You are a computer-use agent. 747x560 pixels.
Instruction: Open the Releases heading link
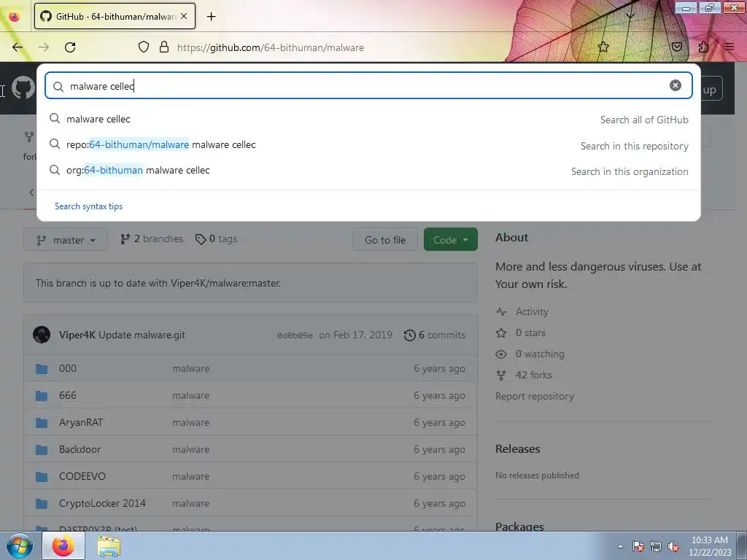(x=518, y=449)
